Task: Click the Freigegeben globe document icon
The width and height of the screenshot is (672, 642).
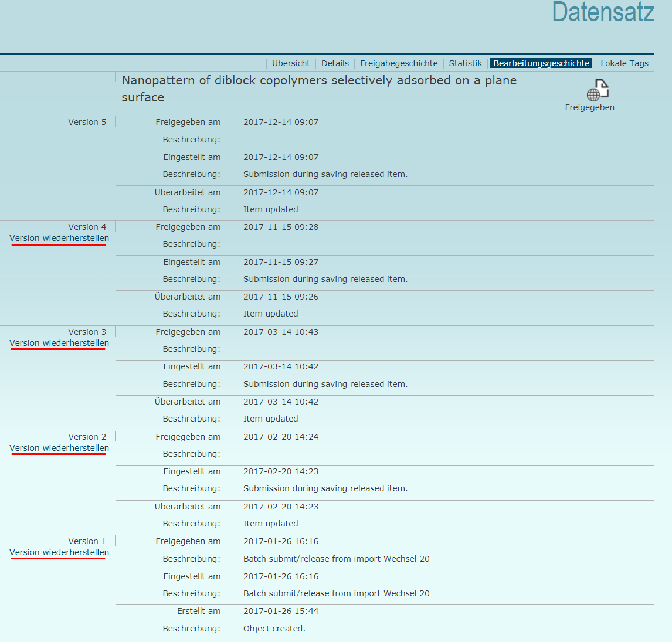Action: click(598, 90)
